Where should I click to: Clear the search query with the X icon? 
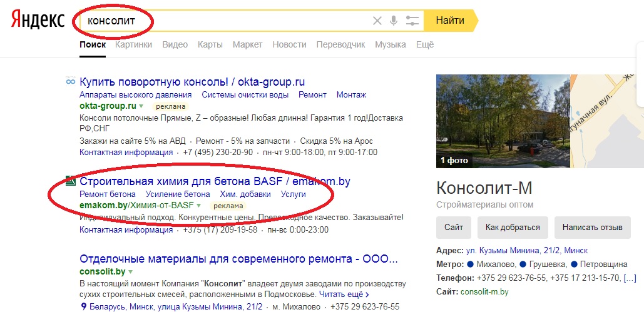point(377,21)
